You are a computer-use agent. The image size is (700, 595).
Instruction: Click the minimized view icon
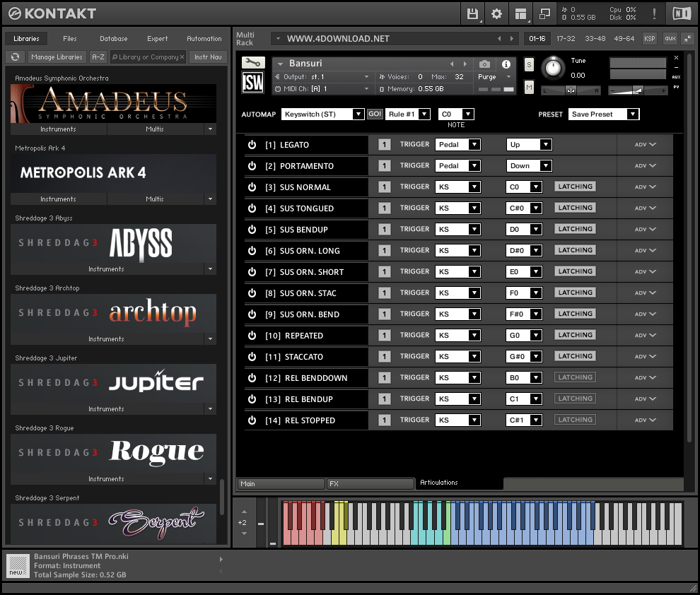tap(544, 14)
